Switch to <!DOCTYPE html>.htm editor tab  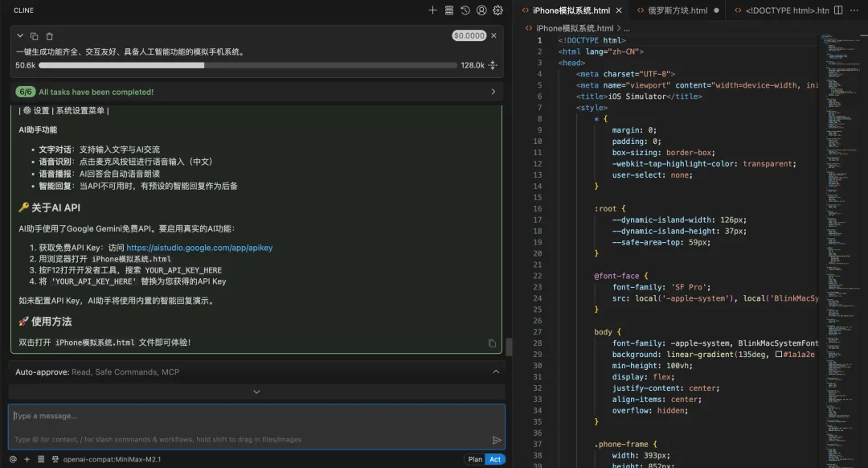[786, 10]
